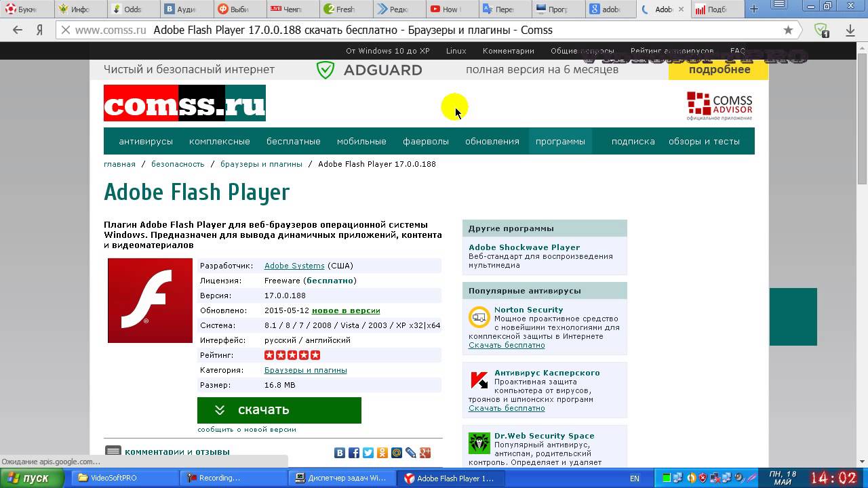
Task: Open the фаерволы menu item
Action: coord(426,142)
